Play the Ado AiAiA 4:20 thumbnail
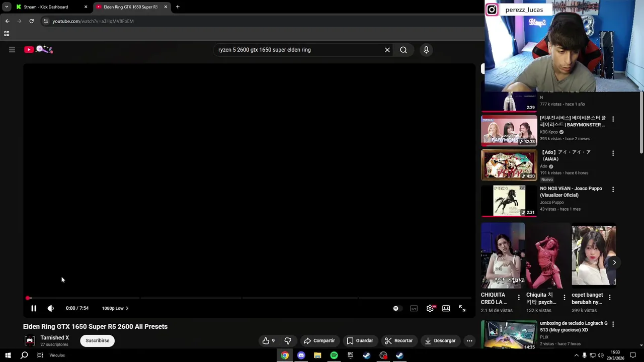The image size is (644, 362). tap(509, 165)
